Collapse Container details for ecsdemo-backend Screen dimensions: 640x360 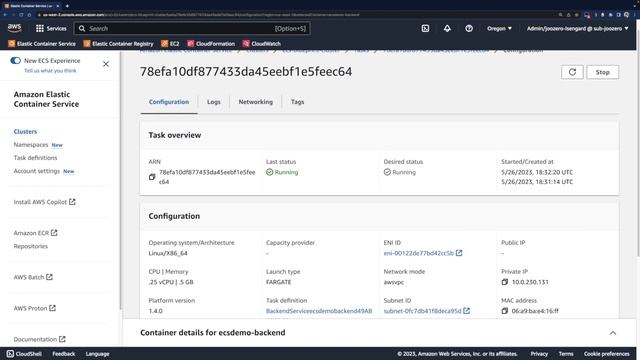pos(613,333)
